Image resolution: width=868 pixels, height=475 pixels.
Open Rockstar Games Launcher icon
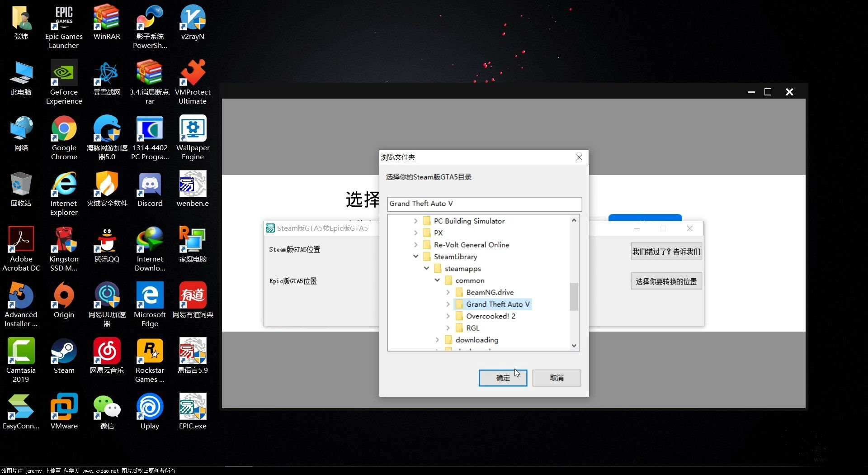[x=150, y=361]
